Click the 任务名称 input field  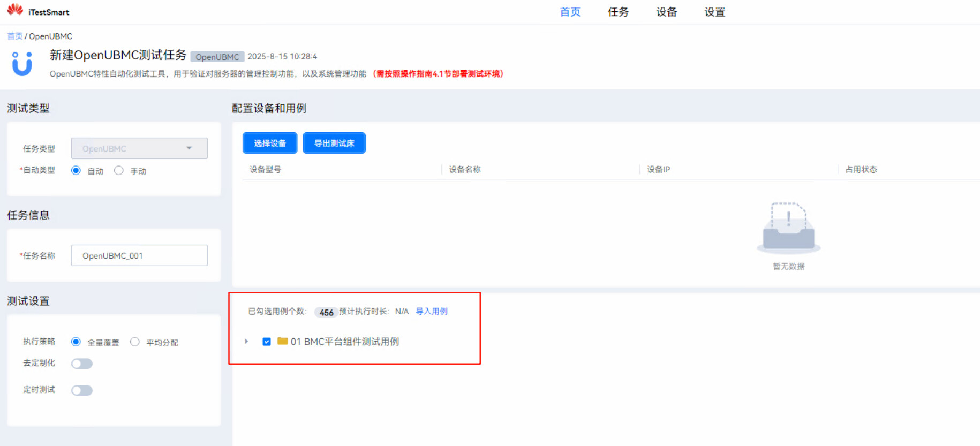tap(139, 255)
